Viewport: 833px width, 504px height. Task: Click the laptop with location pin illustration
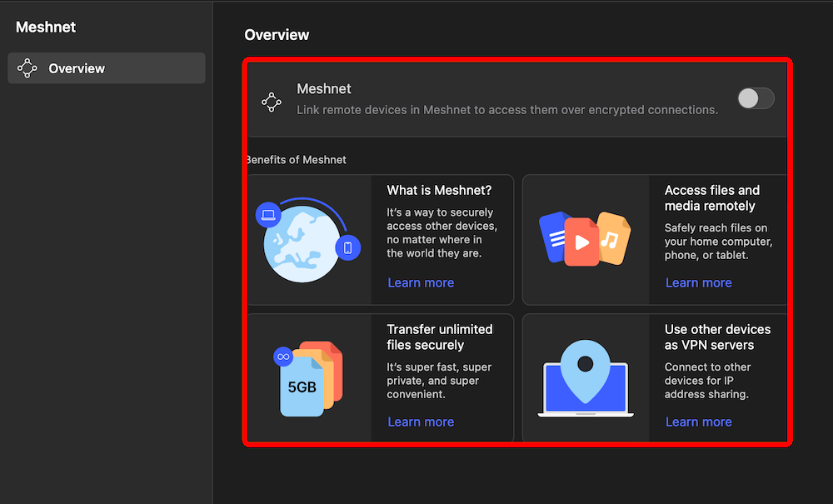(586, 378)
